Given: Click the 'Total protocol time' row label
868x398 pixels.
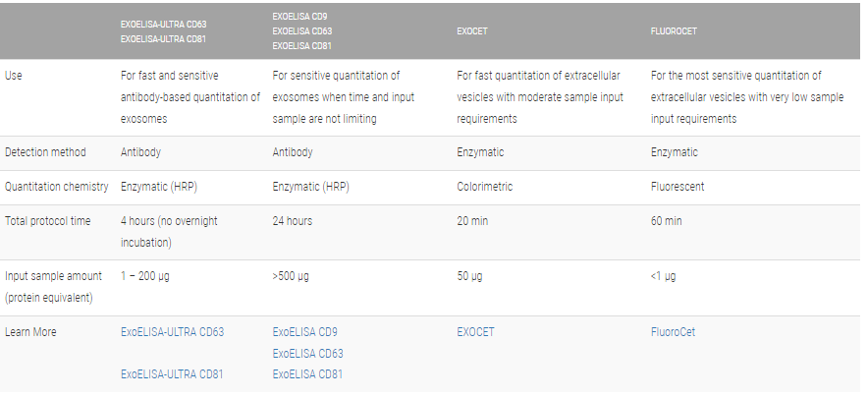Looking at the screenshot, I should 47,221.
